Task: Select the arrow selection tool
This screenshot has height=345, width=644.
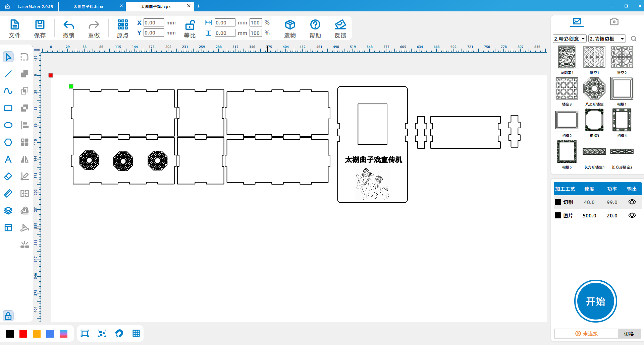Action: (8, 57)
